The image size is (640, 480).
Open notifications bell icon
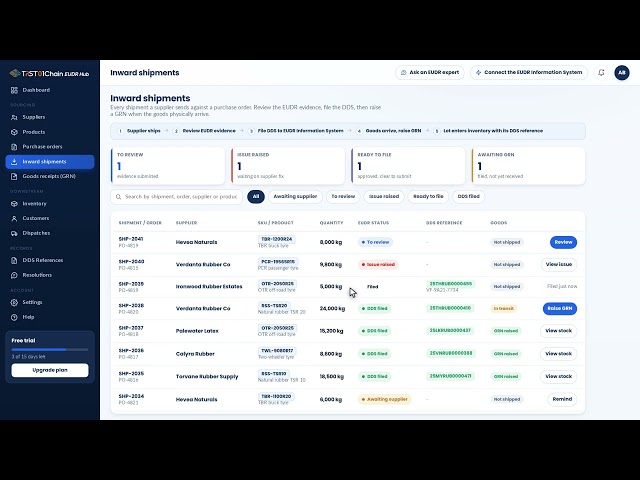[x=601, y=73]
